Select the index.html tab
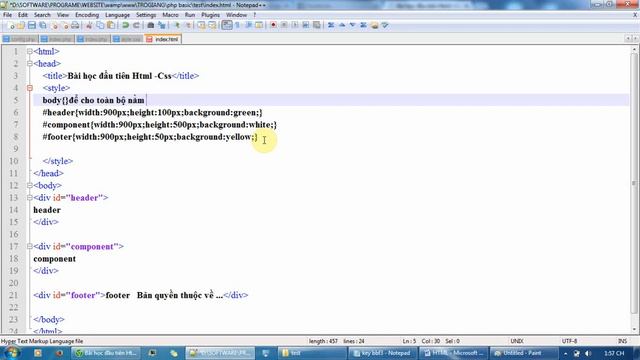The image size is (640, 360). coord(163,39)
